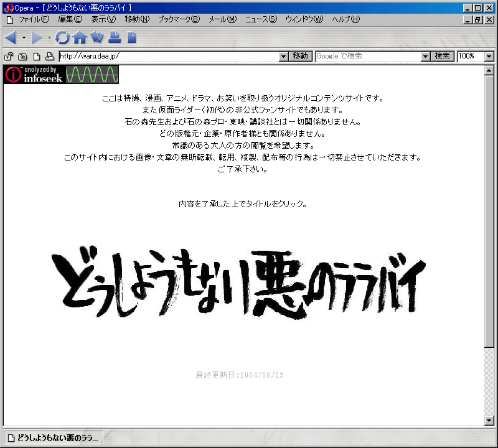Go back with the Back arrow
The image size is (498, 448).
(x=11, y=38)
